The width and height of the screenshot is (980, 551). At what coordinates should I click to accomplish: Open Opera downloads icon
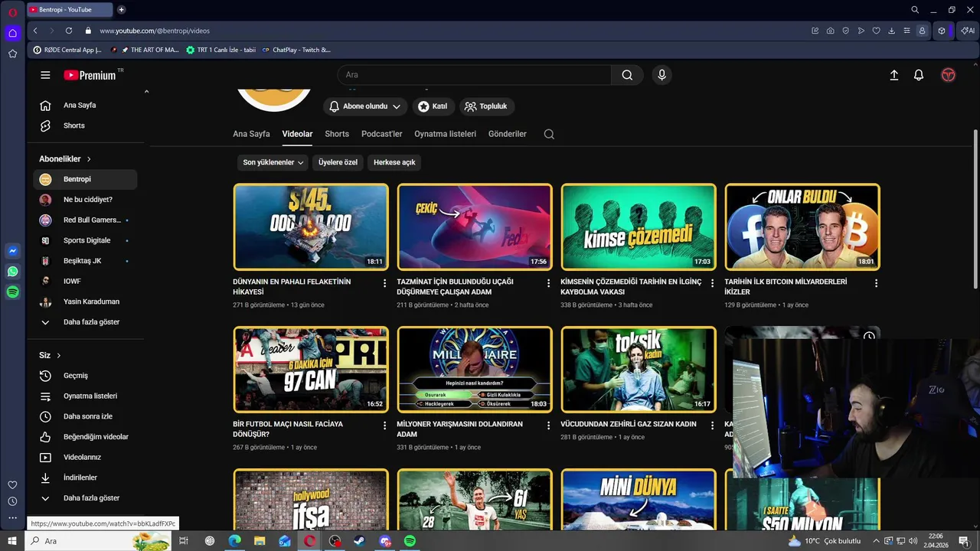891,31
